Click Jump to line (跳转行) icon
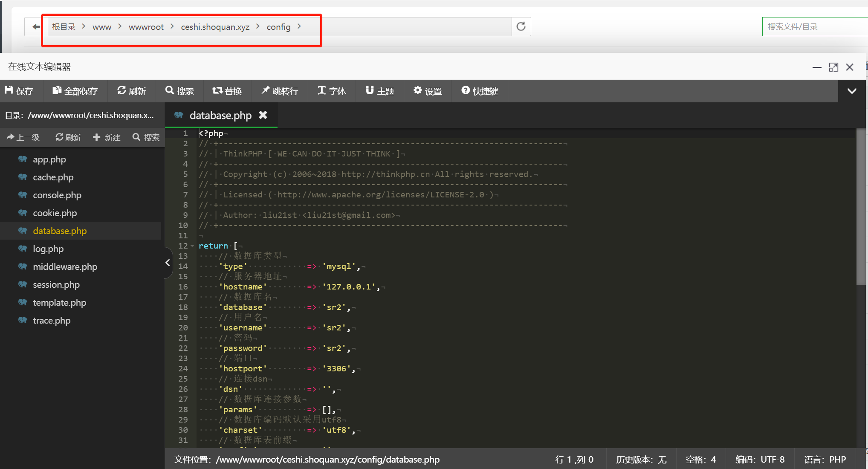 280,91
